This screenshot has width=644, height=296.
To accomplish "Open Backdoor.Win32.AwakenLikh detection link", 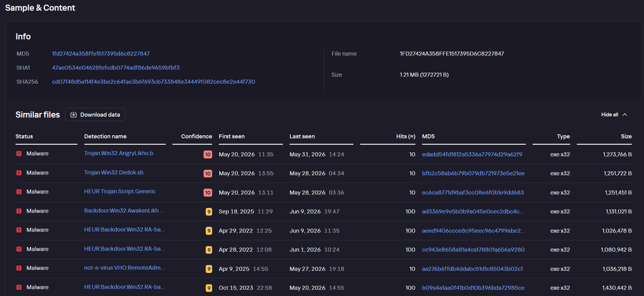I will pos(123,210).
